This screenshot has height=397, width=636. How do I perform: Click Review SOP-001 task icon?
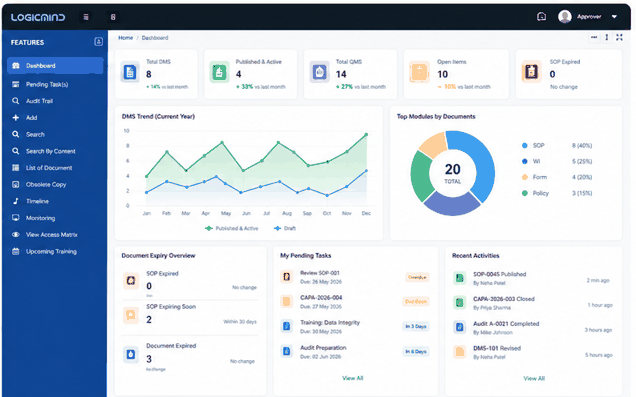coord(286,277)
